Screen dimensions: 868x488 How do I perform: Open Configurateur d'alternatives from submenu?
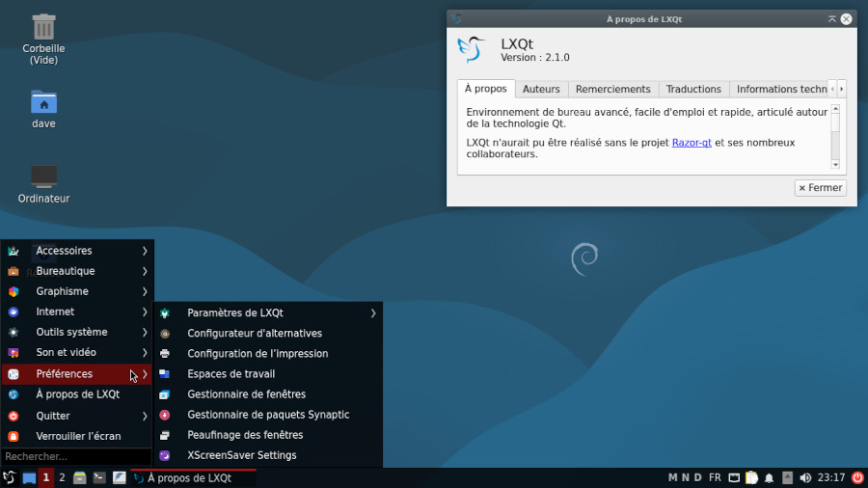(x=268, y=333)
